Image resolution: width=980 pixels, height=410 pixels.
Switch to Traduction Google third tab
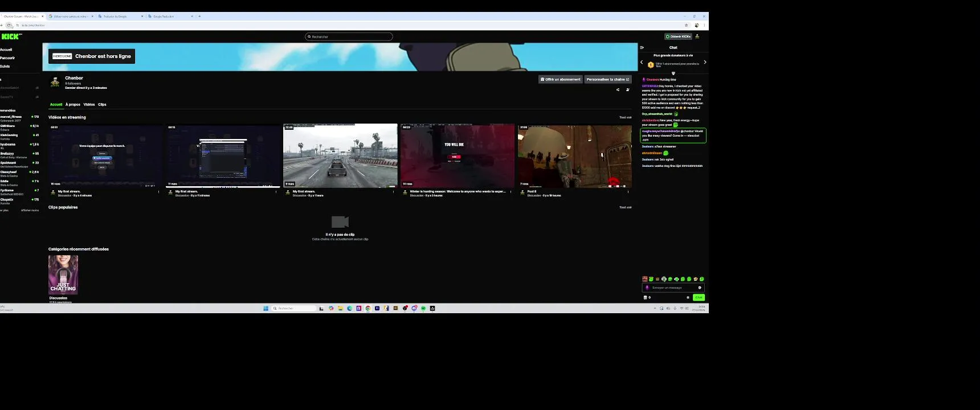click(120, 17)
